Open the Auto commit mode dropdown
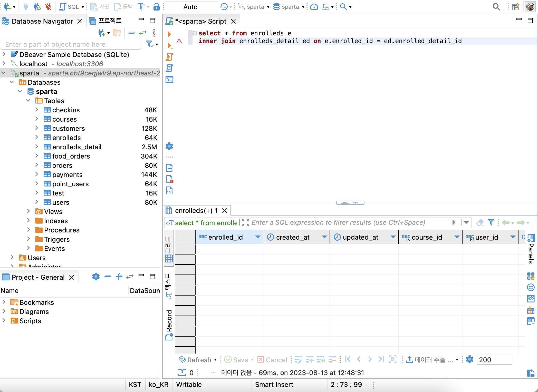 coord(191,7)
